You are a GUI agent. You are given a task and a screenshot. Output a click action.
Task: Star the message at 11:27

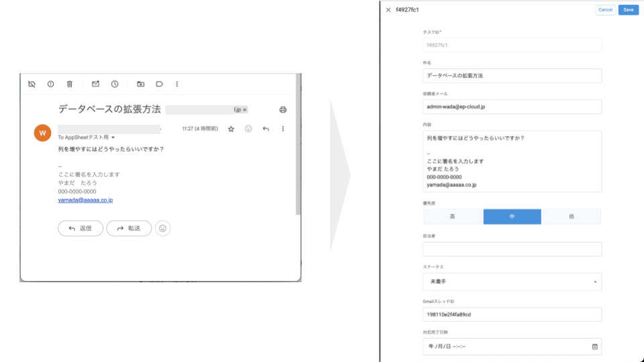231,129
